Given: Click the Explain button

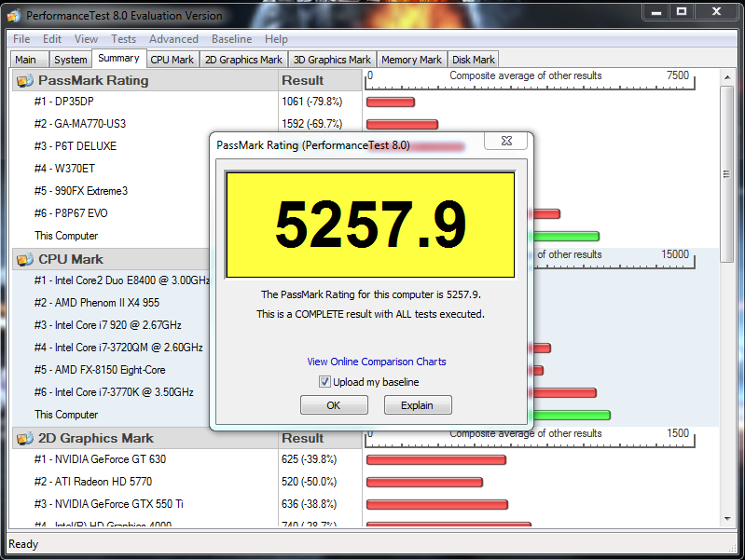Looking at the screenshot, I should coord(417,405).
